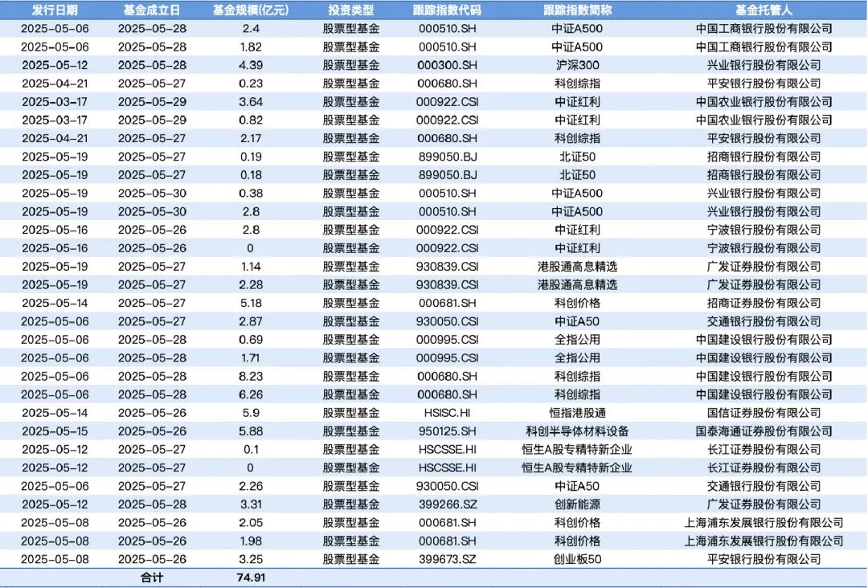Click the fund size value 3.64
Viewport: 868px width, 588px height.
click(x=251, y=102)
